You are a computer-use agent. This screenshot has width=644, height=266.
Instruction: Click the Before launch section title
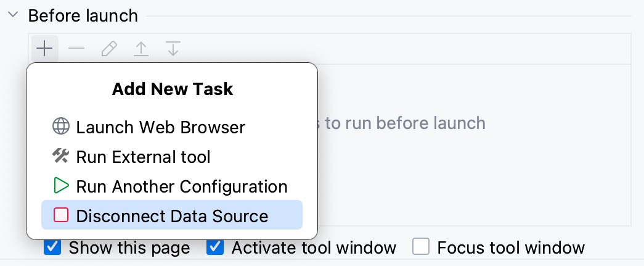pos(83,15)
